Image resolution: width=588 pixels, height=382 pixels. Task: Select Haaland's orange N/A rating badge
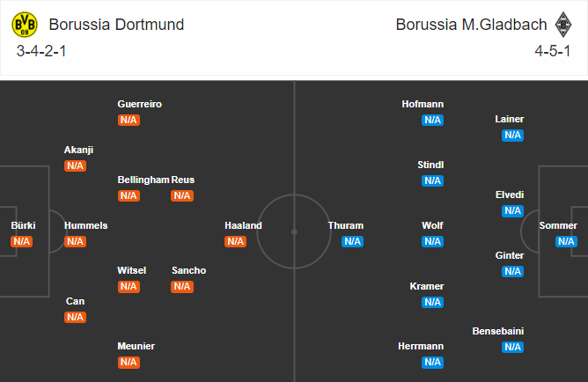coord(236,241)
